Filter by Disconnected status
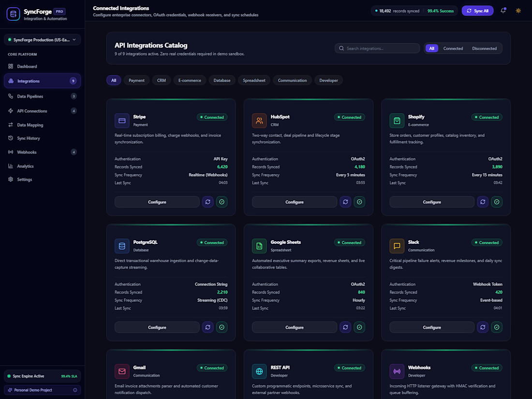This screenshot has width=532, height=399. [x=484, y=48]
